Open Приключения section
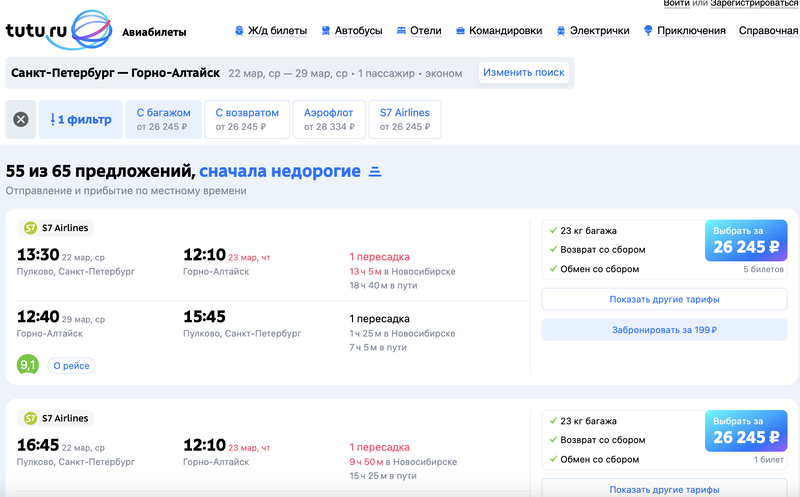 [691, 31]
